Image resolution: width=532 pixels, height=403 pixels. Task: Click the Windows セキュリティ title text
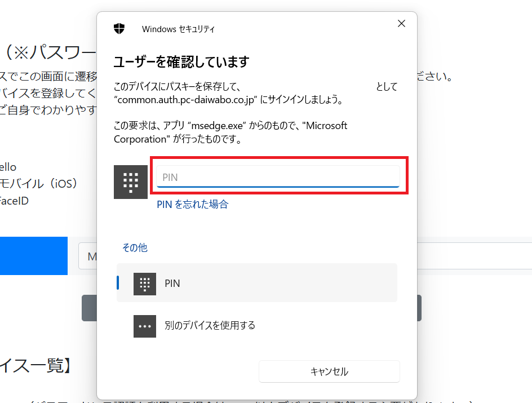tap(178, 29)
